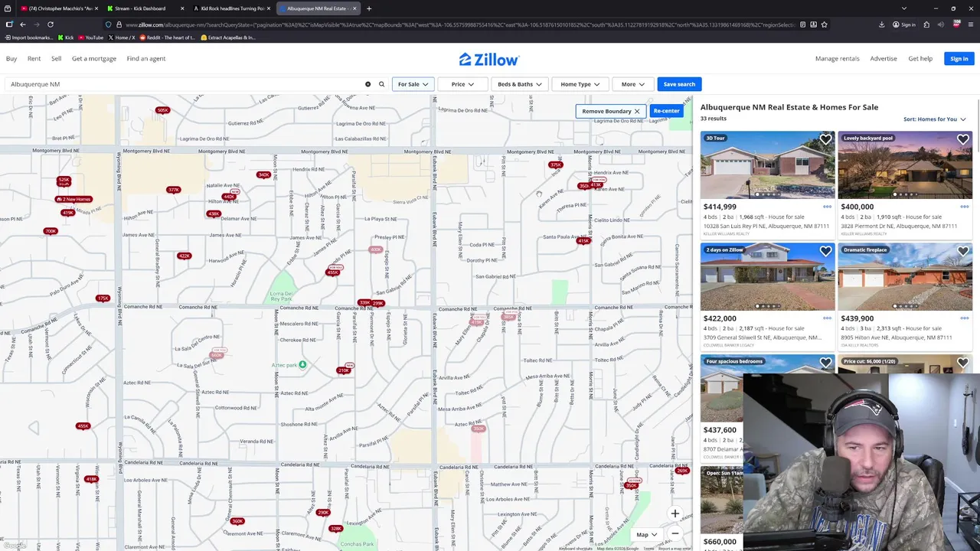
Task: Expand the More filters dropdown
Action: point(633,84)
